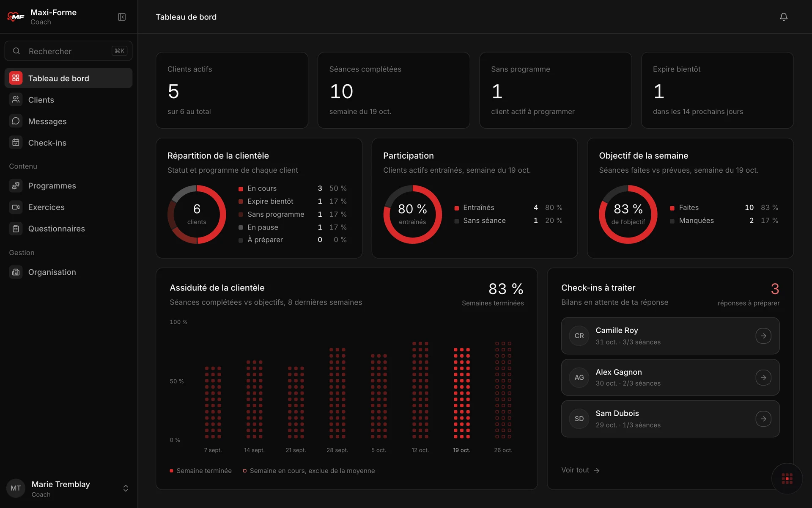Open the Messages section
This screenshot has width=812, height=508.
(x=69, y=121)
